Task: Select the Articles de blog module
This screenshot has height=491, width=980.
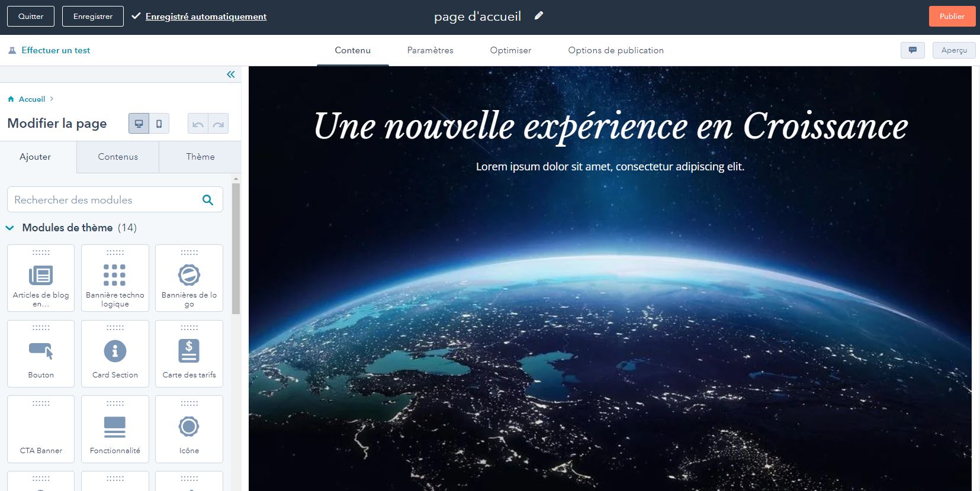Action: 41,278
